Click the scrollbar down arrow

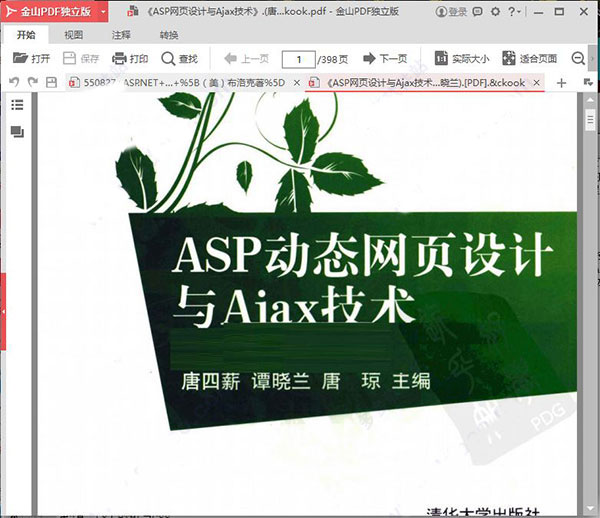pyautogui.click(x=590, y=508)
